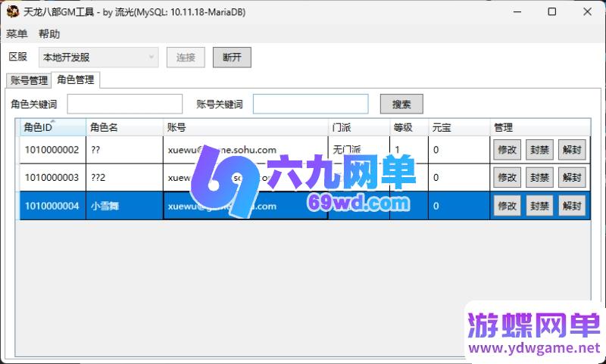This screenshot has width=606, height=364.
Task: Select cell 1010000004
Action: [52, 206]
